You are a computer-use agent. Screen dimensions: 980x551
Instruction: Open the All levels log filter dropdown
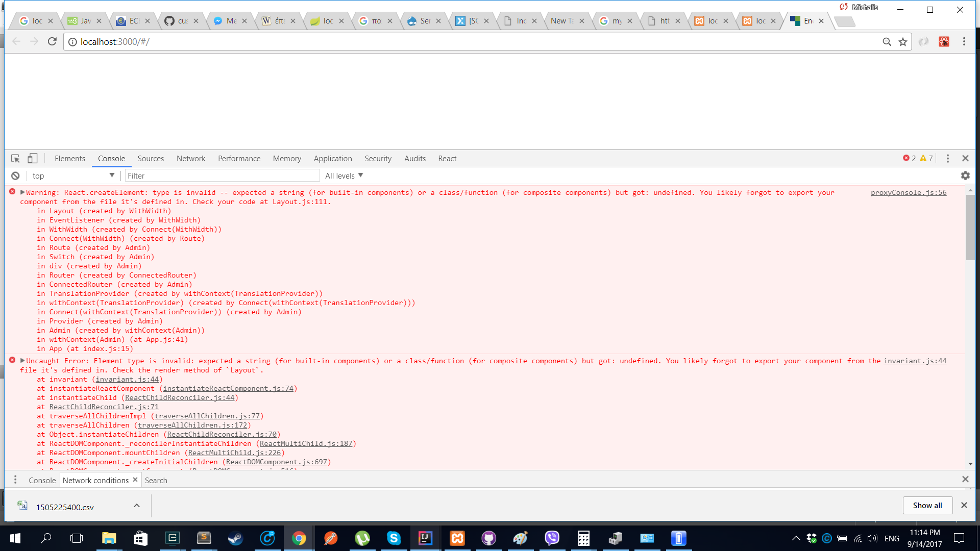pyautogui.click(x=344, y=176)
